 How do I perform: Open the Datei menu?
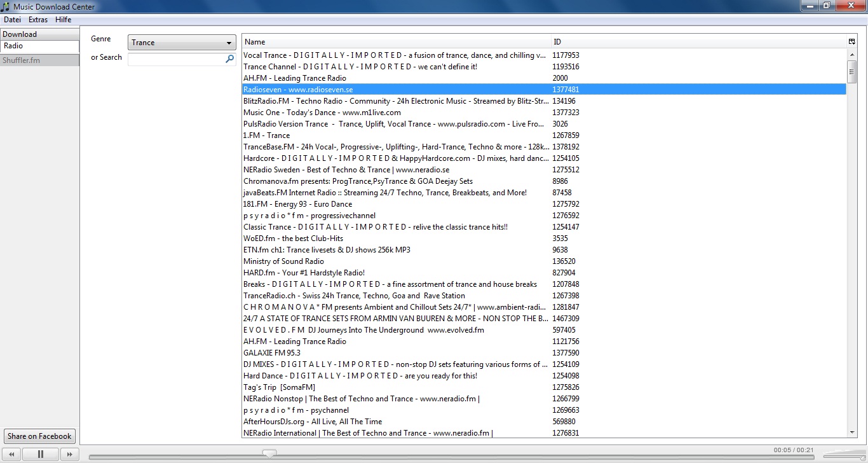(12, 20)
